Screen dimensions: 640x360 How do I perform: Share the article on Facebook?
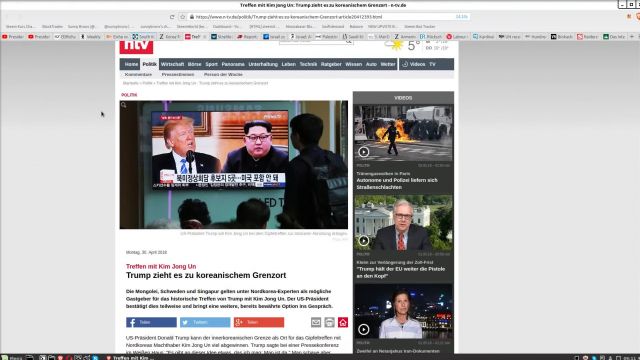[151, 322]
